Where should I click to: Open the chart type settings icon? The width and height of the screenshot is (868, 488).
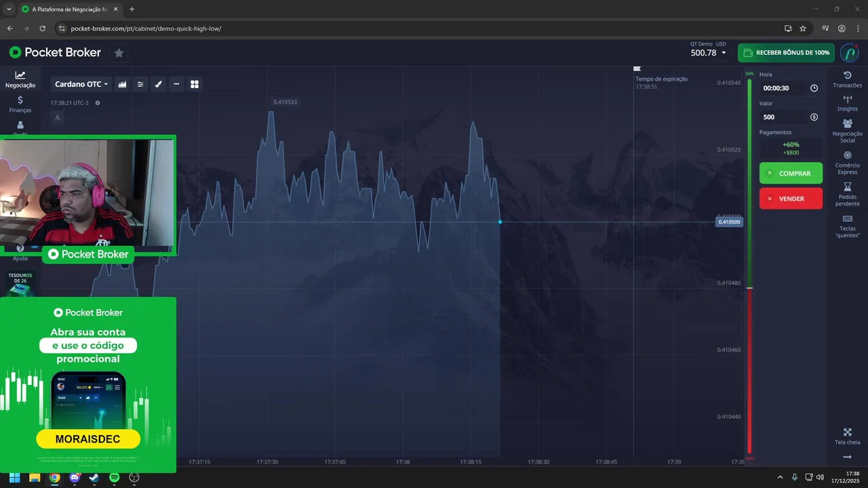coord(122,84)
